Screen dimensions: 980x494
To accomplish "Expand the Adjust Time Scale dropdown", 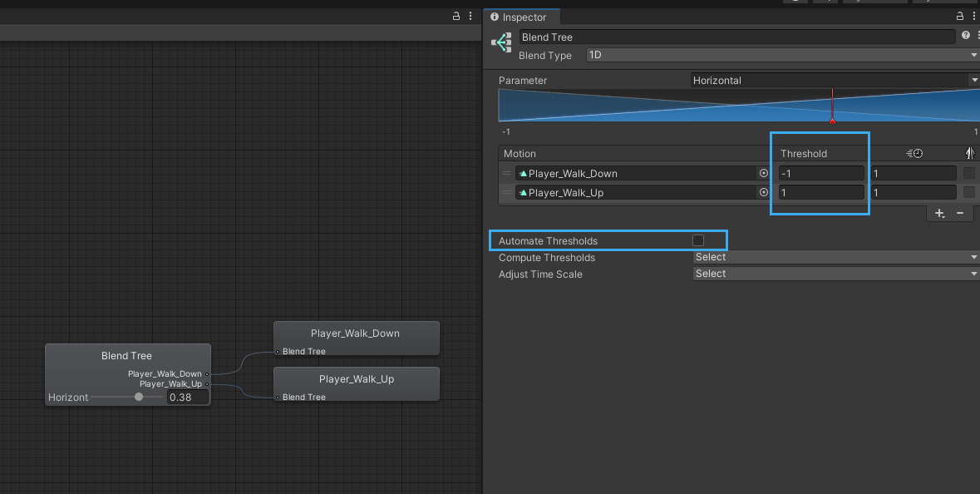I will point(835,274).
